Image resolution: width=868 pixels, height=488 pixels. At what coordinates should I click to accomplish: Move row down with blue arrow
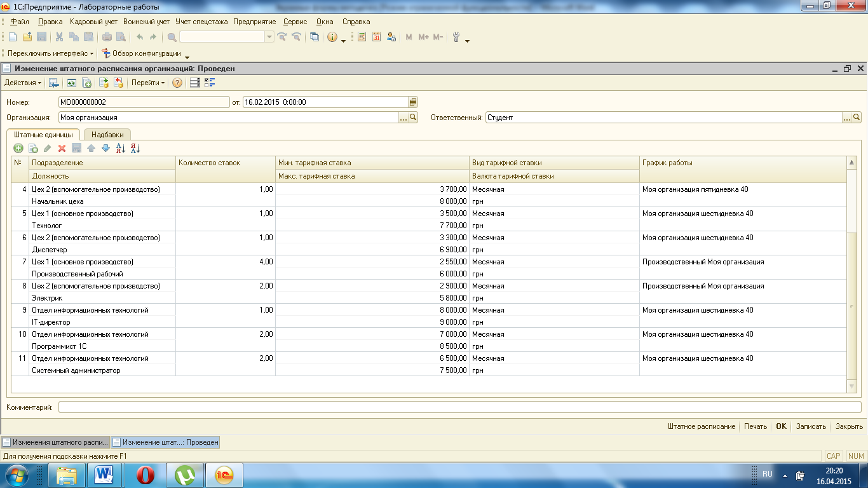(105, 148)
